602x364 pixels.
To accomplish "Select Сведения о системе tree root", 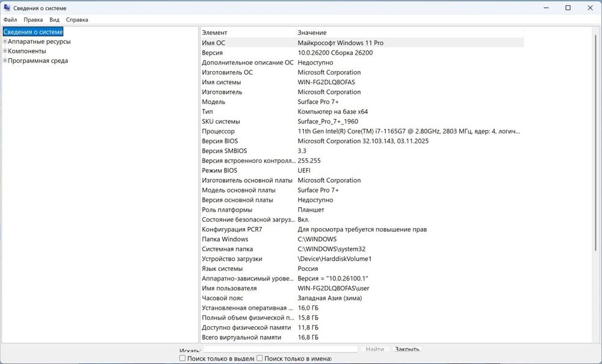I will pos(33,32).
